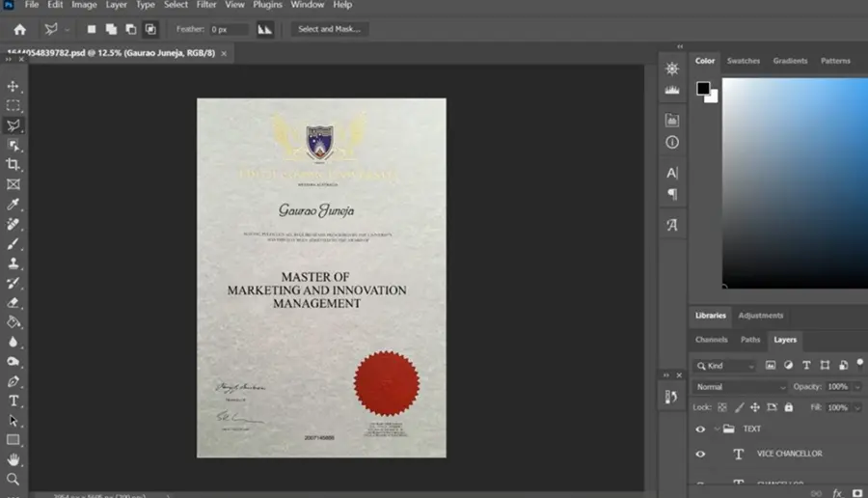The image size is (868, 498).
Task: Toggle lock all on layer
Action: point(789,407)
